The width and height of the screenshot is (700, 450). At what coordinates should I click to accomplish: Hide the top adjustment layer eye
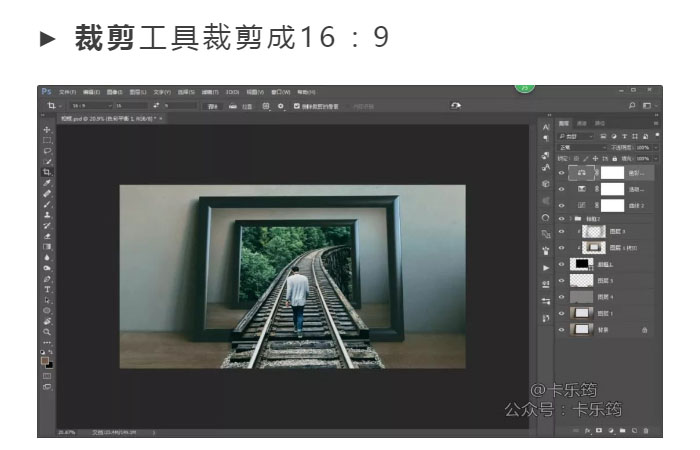(562, 173)
